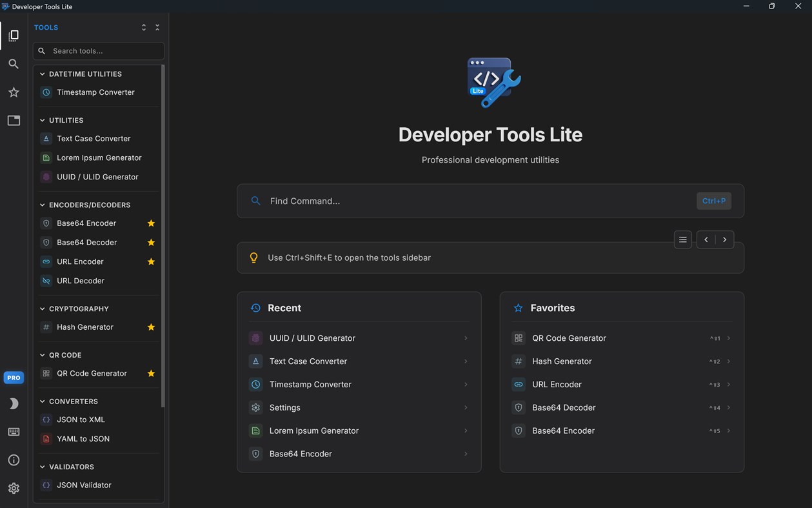Collapse all tool categories icon
This screenshot has height=508, width=812.
157,27
